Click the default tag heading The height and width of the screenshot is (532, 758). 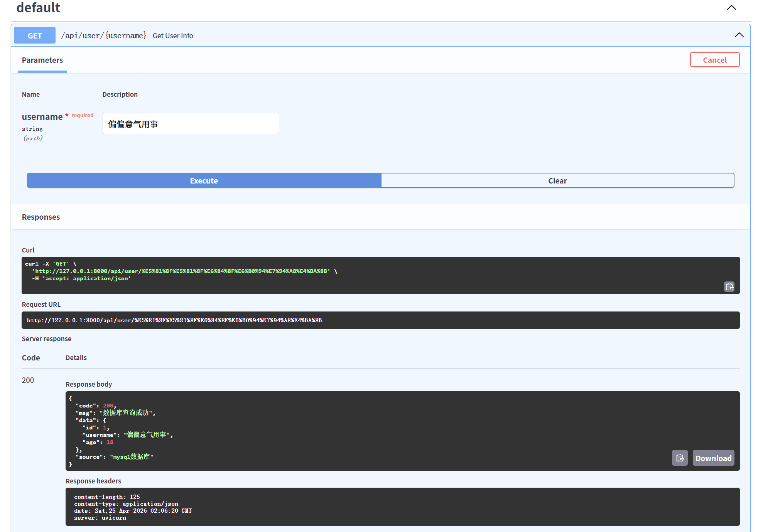click(38, 8)
